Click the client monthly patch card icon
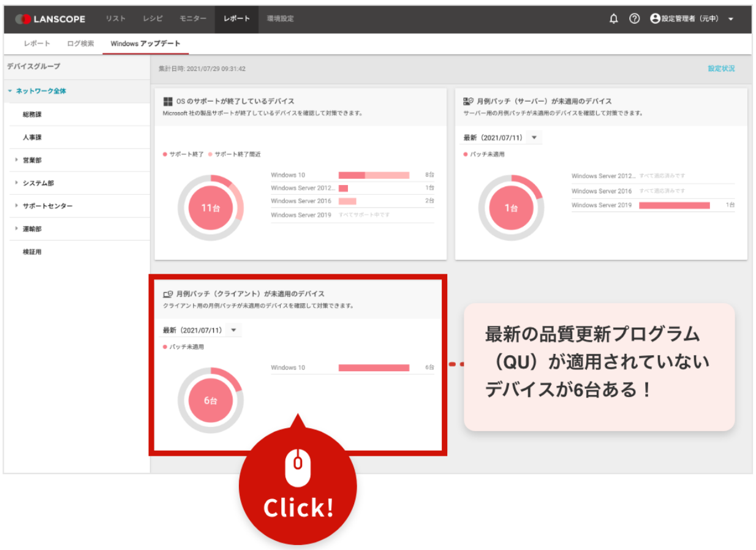This screenshot has width=756, height=550. tap(168, 294)
